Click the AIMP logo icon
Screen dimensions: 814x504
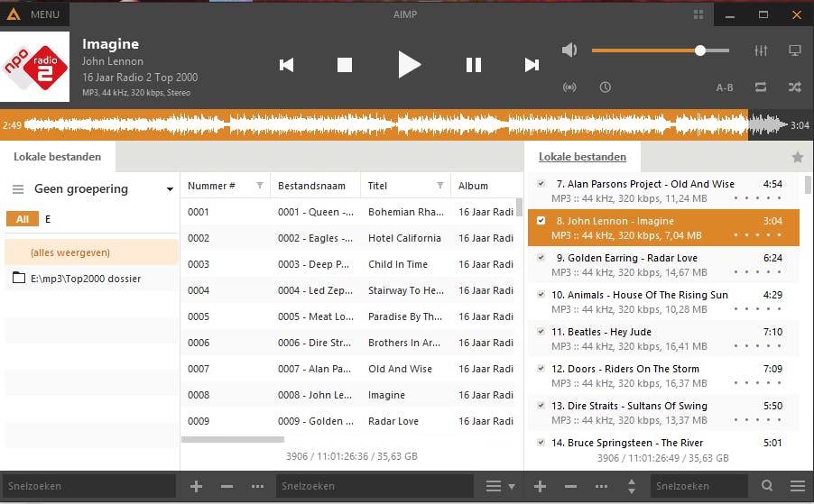pos(14,14)
